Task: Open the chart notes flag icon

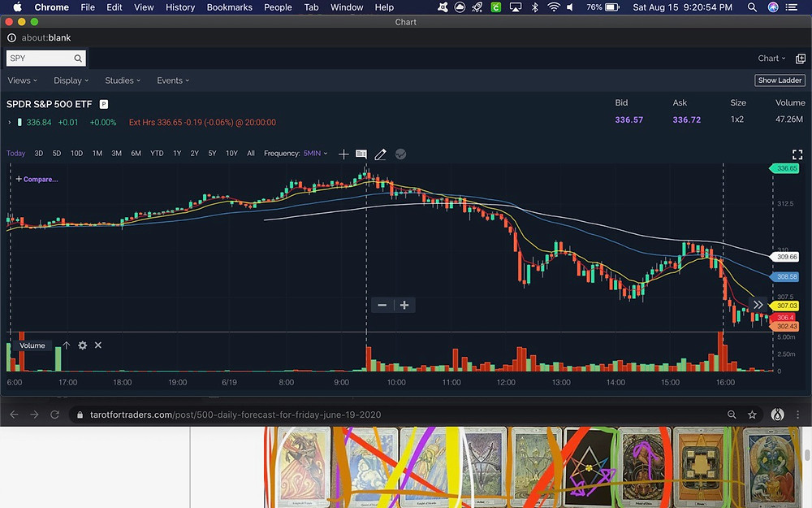Action: (x=361, y=154)
